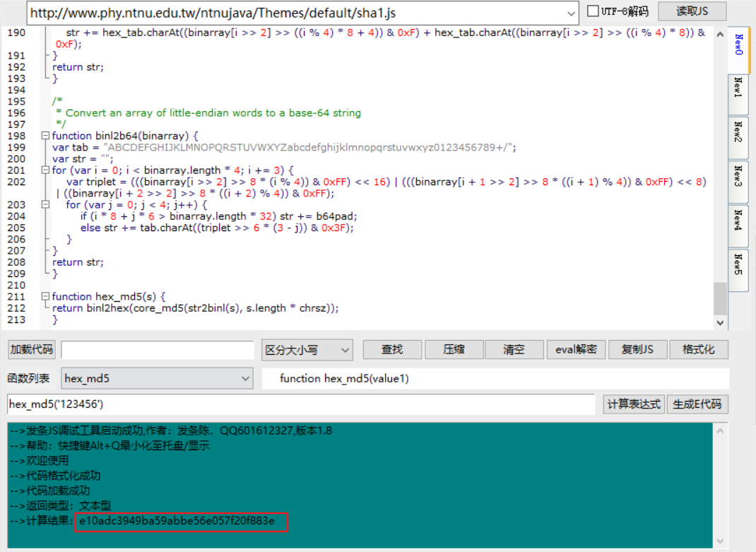Click the 加载代码 button
The image size is (756, 552).
[x=30, y=349]
